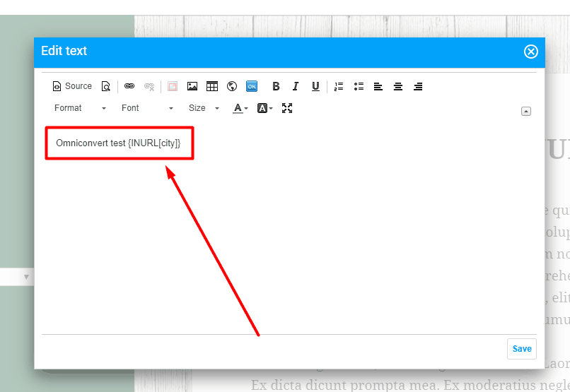Align text to the right
The height and width of the screenshot is (392, 570).
click(x=418, y=86)
